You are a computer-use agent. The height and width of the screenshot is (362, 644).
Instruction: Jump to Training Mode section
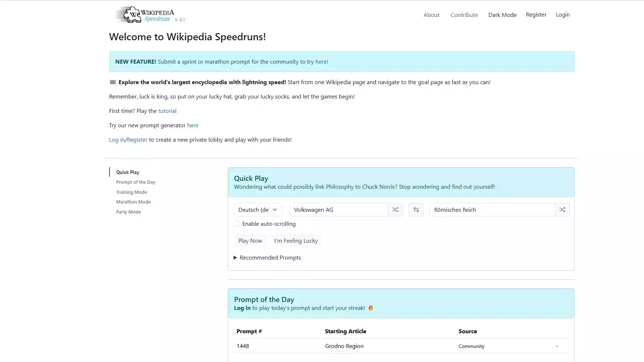131,192
